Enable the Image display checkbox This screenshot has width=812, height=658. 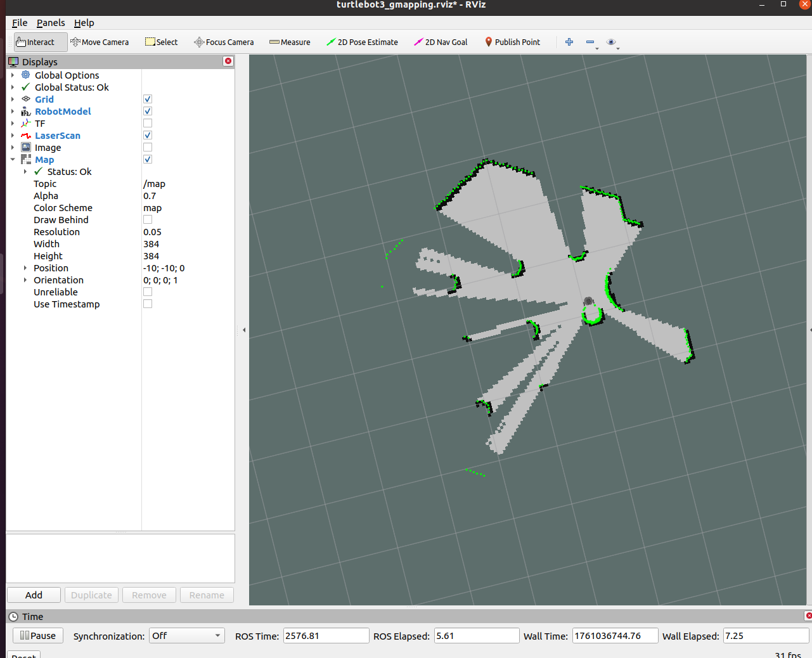coord(148,147)
